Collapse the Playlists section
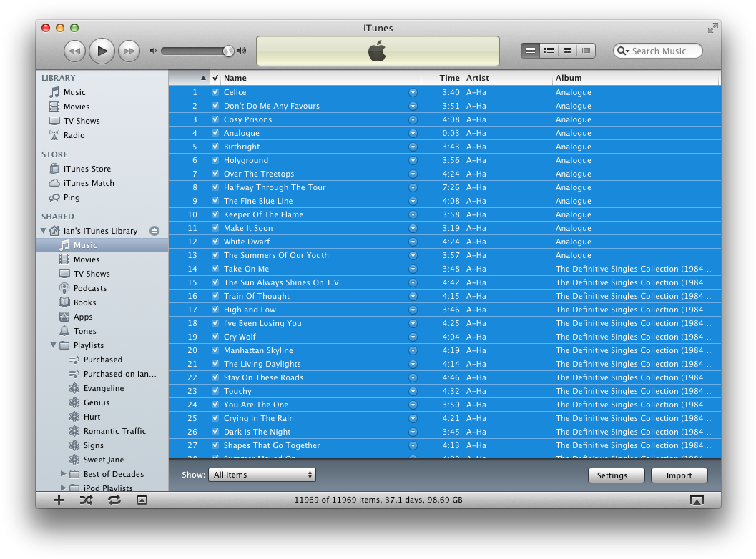Viewport: 756px width, 559px height. pyautogui.click(x=52, y=345)
